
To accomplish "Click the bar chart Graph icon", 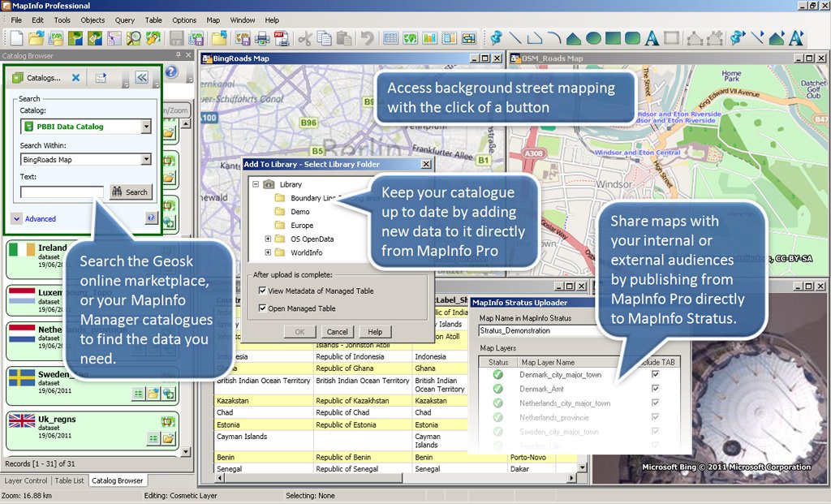I will [429, 38].
